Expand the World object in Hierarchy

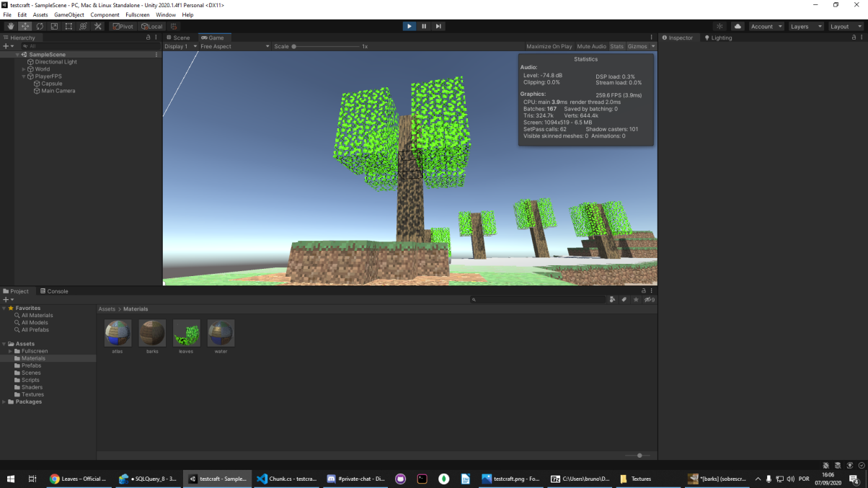(24, 69)
